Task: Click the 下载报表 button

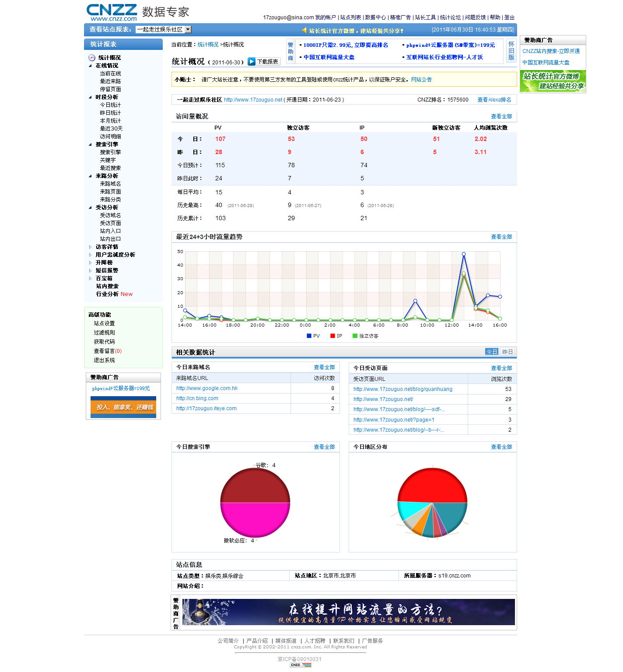Action: point(263,62)
